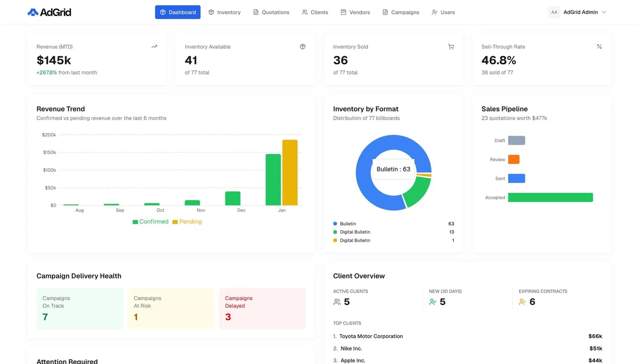Click the blue color dot beside Bulletin
639x364 pixels.
335,224
